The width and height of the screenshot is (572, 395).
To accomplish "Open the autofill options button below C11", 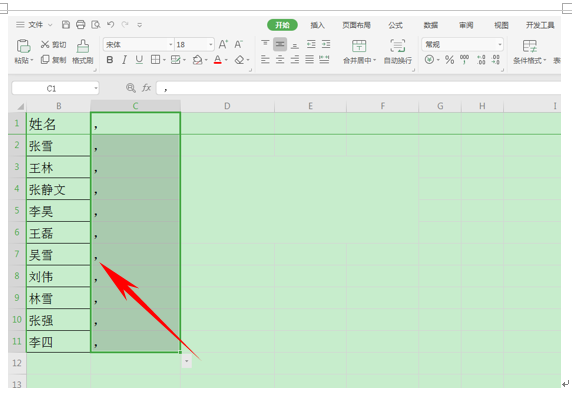I will coord(186,361).
